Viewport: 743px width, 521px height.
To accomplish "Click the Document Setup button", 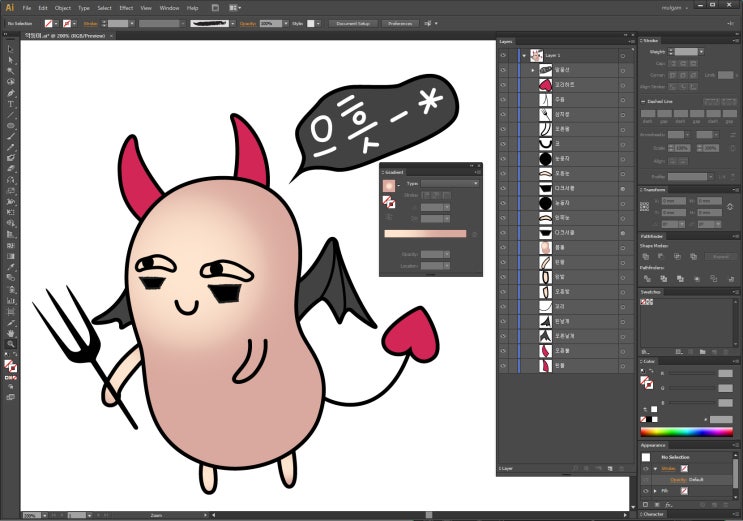I will 353,23.
